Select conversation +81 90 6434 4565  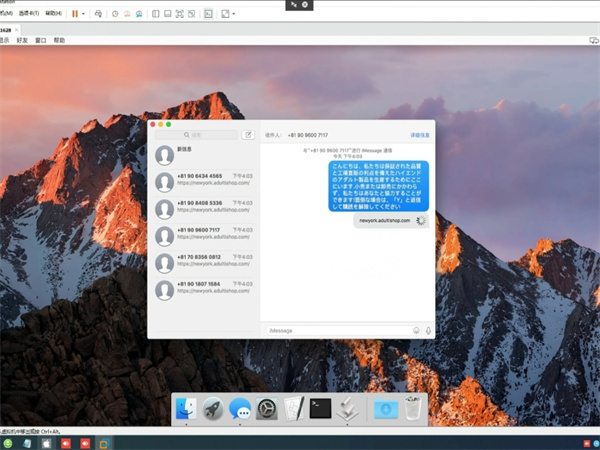point(203,181)
